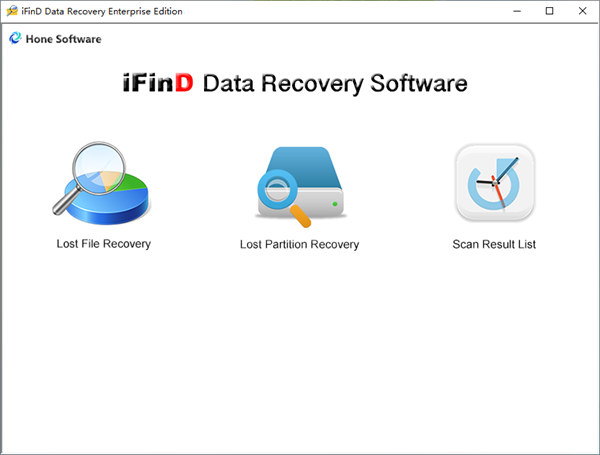Click the "Hone Software" text
The image size is (600, 455).
[x=64, y=39]
